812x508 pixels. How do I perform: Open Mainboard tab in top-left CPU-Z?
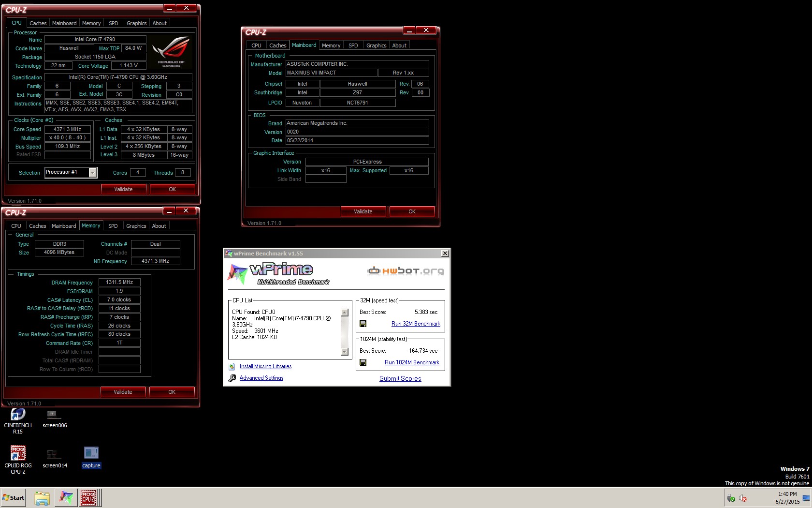click(64, 23)
